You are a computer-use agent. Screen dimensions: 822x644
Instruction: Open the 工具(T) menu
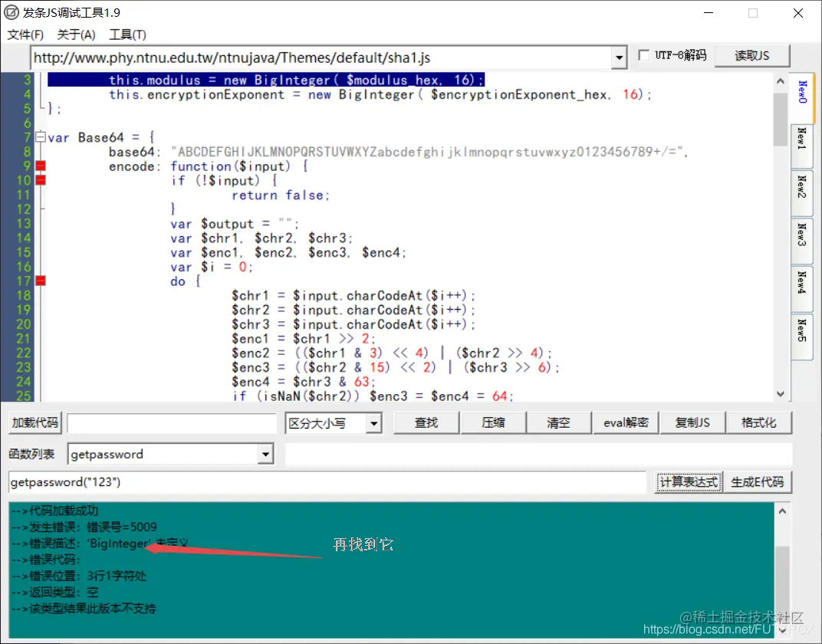pos(127,34)
